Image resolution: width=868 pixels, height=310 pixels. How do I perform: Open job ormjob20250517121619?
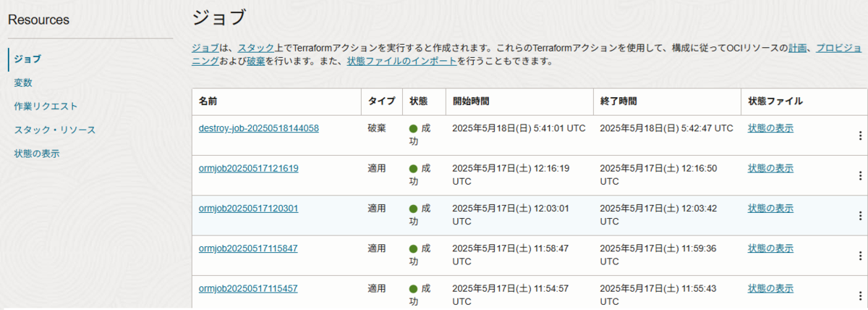point(249,168)
